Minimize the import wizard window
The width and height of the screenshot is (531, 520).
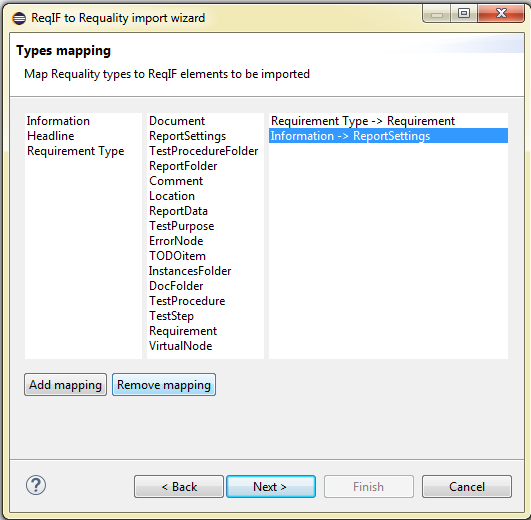click(x=437, y=14)
